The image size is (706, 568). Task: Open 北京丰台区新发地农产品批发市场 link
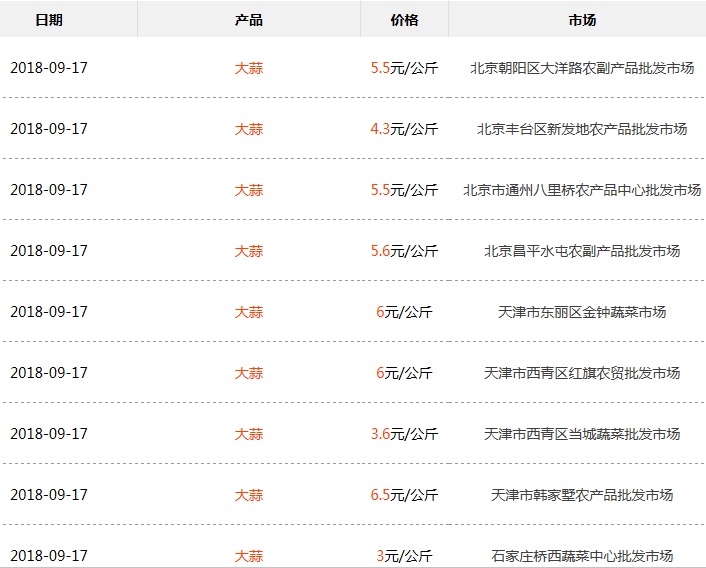coord(582,129)
